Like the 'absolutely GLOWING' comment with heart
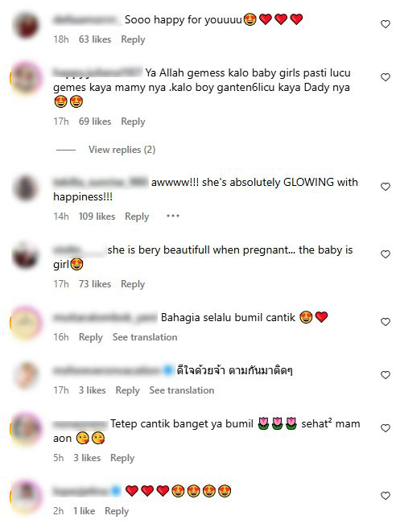Screen dimensions: 396x532 (386, 187)
